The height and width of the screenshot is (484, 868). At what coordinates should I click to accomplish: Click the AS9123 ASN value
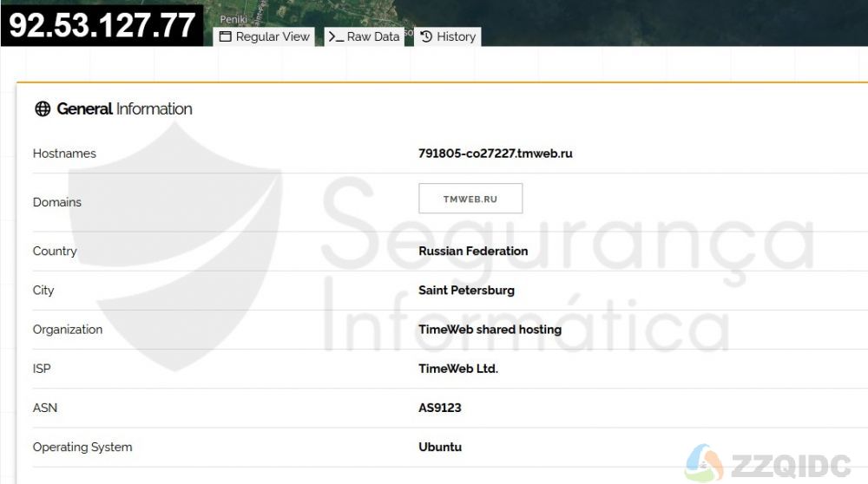coord(440,408)
